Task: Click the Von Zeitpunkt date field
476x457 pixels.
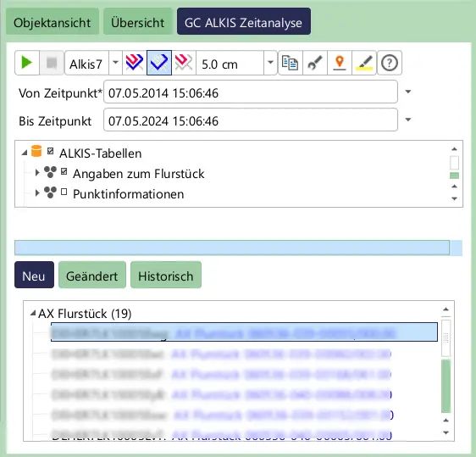Action: point(251,92)
